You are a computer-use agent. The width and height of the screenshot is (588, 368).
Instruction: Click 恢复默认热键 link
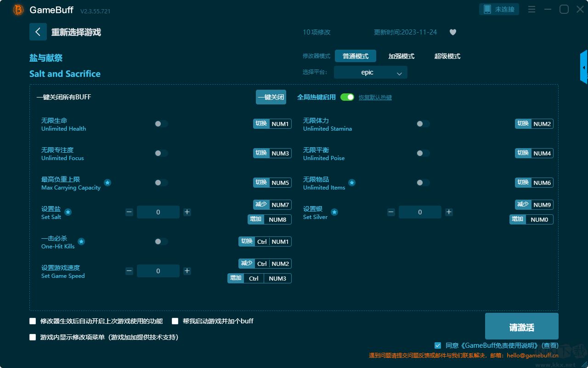[x=375, y=98]
